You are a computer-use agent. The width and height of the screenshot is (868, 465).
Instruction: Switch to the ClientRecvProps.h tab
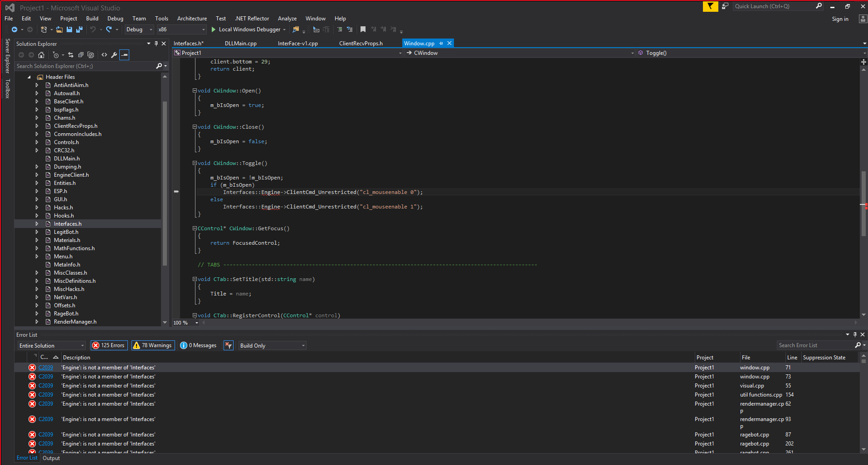(x=361, y=44)
